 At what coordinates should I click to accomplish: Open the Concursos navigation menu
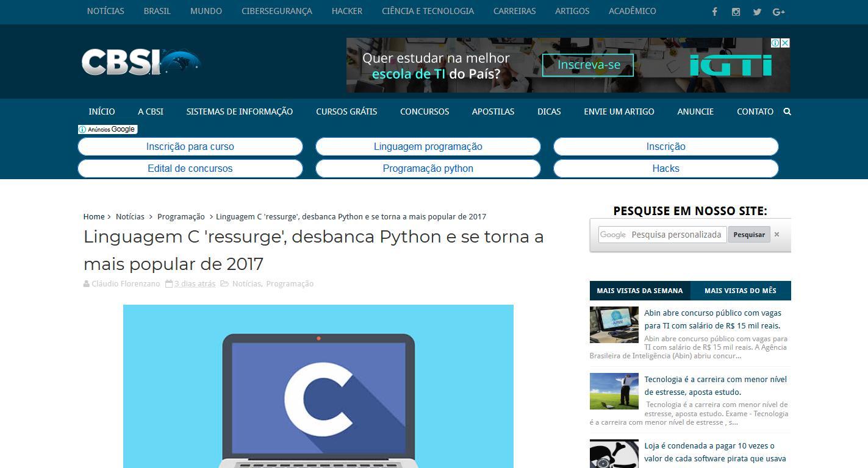click(425, 112)
